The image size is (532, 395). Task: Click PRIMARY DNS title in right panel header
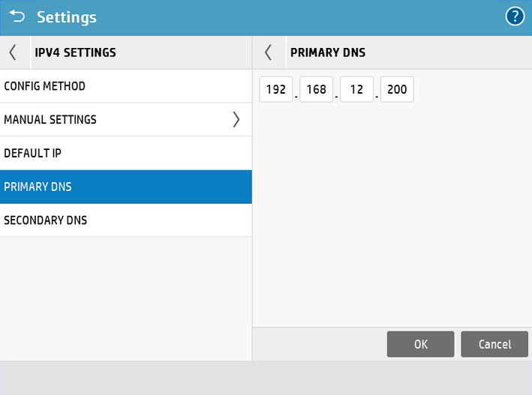point(327,52)
